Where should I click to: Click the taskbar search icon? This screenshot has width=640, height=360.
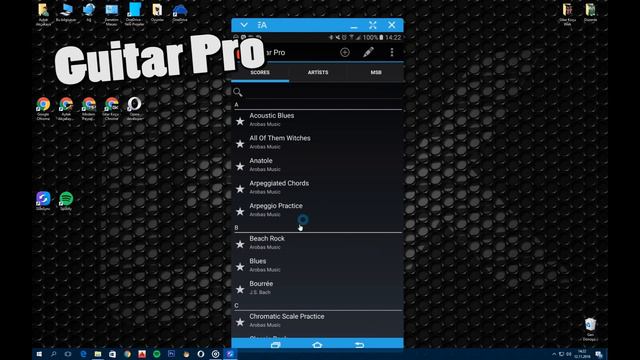click(x=53, y=354)
